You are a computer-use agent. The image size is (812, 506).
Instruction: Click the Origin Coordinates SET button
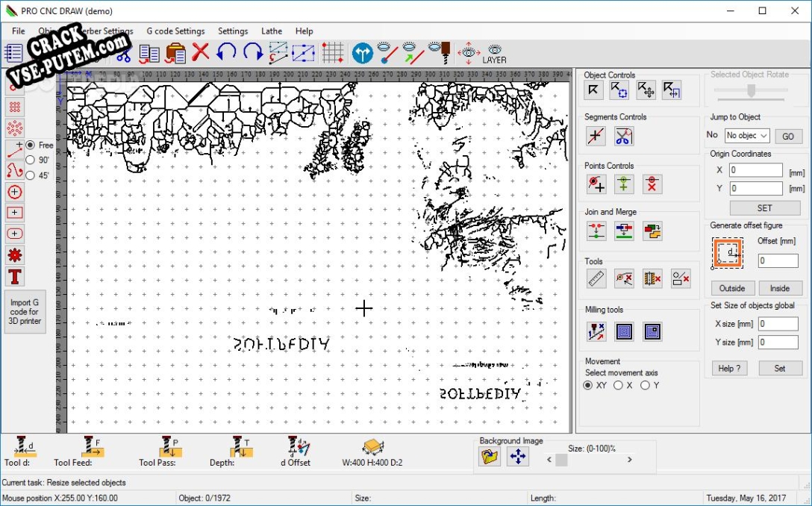(x=764, y=208)
